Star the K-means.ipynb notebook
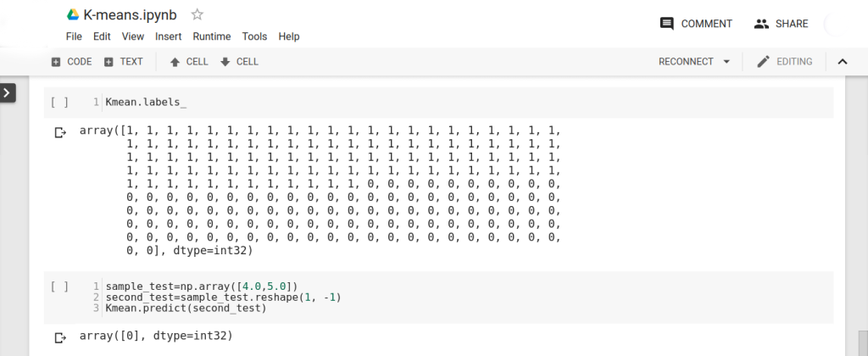 198,14
